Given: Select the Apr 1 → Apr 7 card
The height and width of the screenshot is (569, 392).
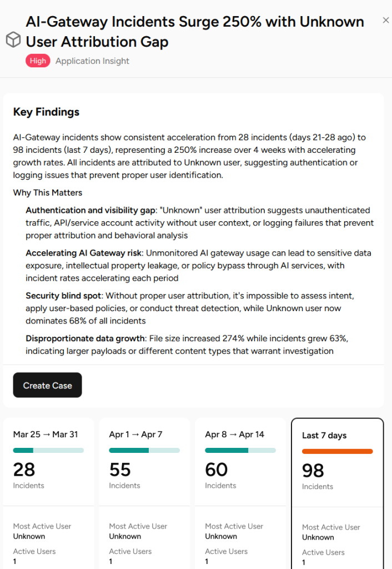Looking at the screenshot, I should coord(144,493).
